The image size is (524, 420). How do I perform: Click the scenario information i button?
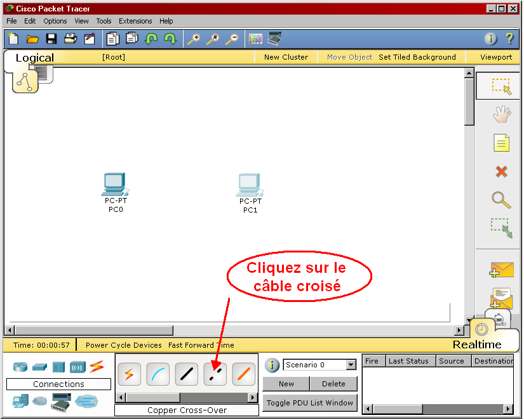tap(272, 365)
